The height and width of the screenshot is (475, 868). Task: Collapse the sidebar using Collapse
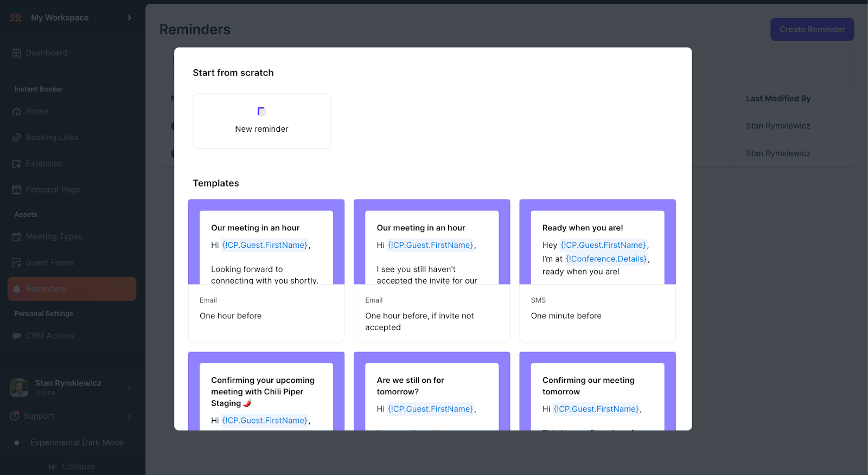(72, 467)
